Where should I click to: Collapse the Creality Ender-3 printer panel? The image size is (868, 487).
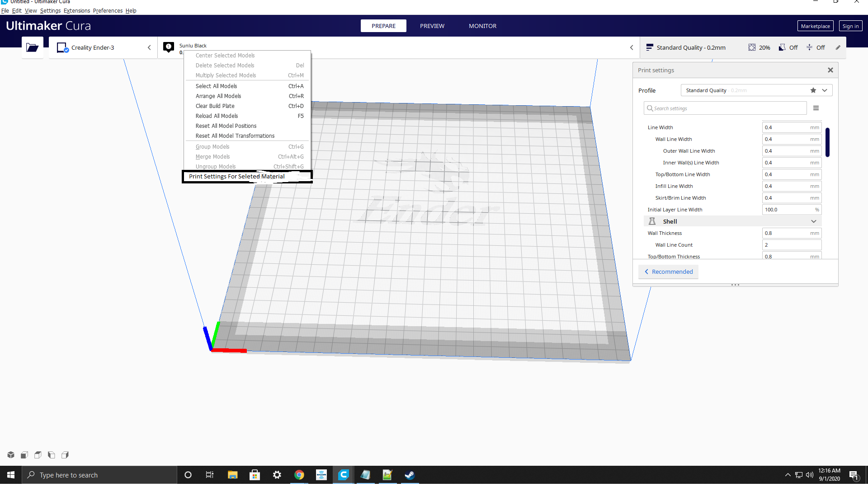(149, 47)
